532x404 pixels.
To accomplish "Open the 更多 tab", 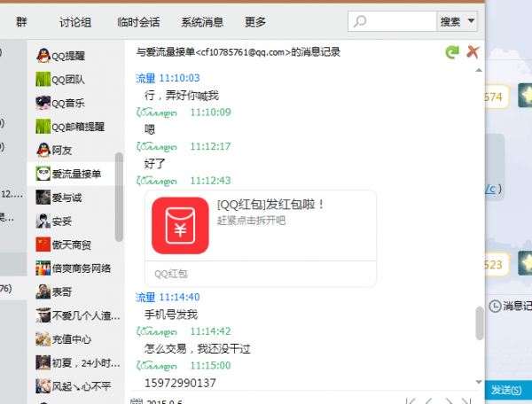I will click(255, 22).
